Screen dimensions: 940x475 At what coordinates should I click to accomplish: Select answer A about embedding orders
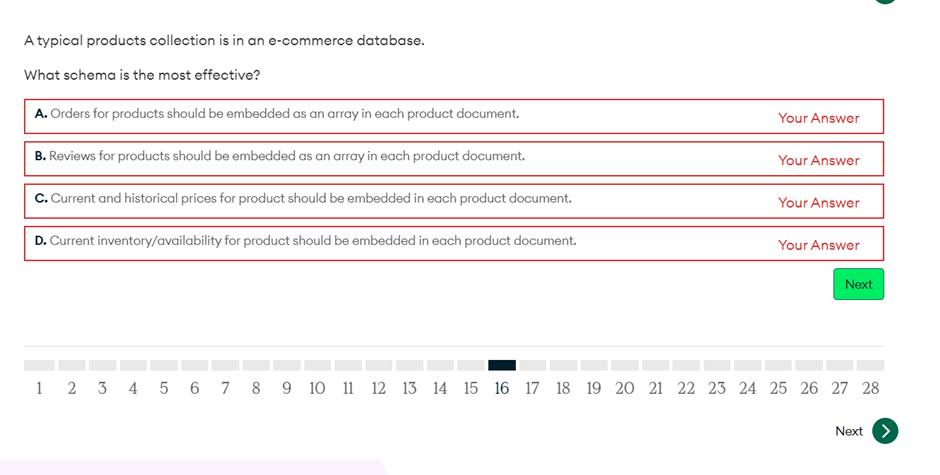click(x=453, y=115)
